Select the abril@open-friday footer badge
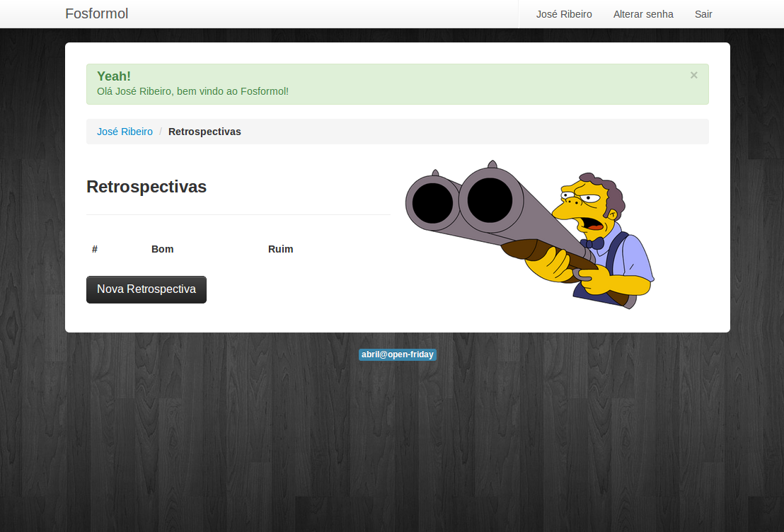 click(x=398, y=354)
